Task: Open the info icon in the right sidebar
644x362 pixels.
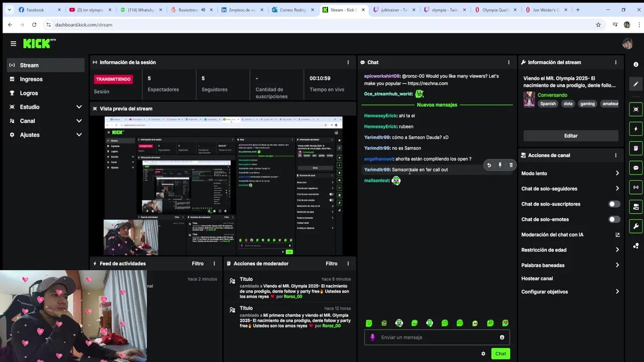Action: tap(636, 64)
